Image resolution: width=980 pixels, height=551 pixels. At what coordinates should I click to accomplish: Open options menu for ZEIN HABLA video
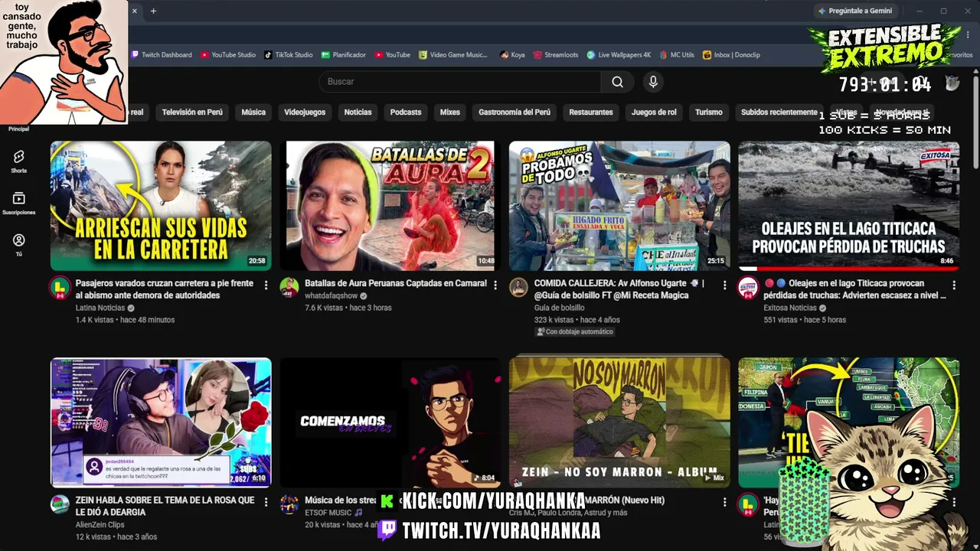point(266,502)
